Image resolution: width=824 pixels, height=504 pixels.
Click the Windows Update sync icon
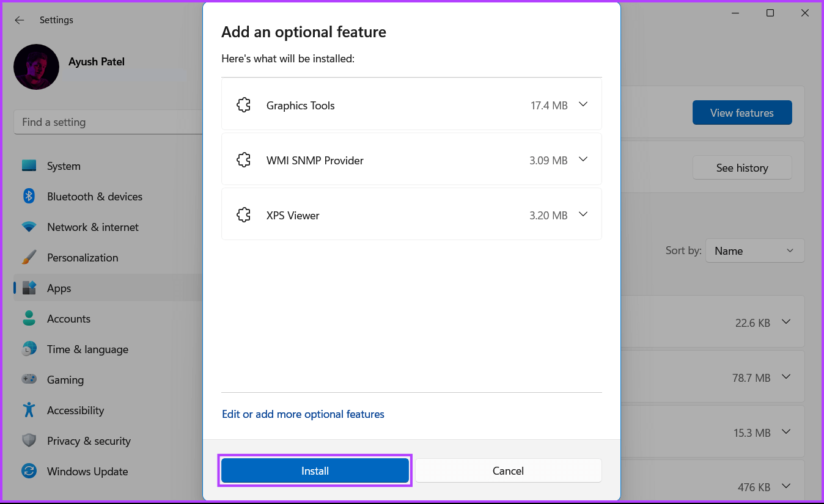[29, 471]
